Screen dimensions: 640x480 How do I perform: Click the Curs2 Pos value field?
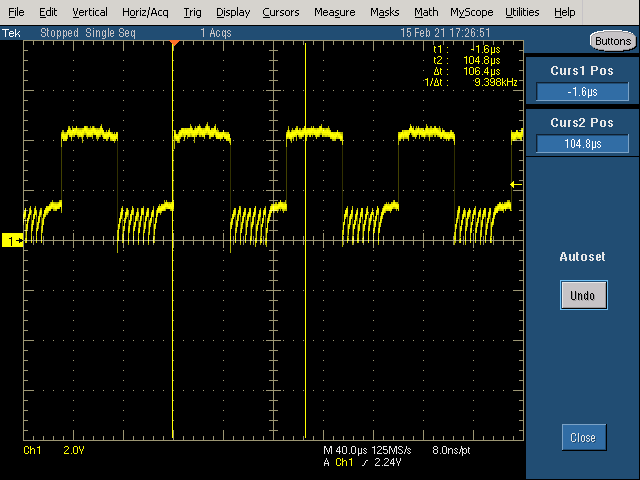click(x=582, y=144)
